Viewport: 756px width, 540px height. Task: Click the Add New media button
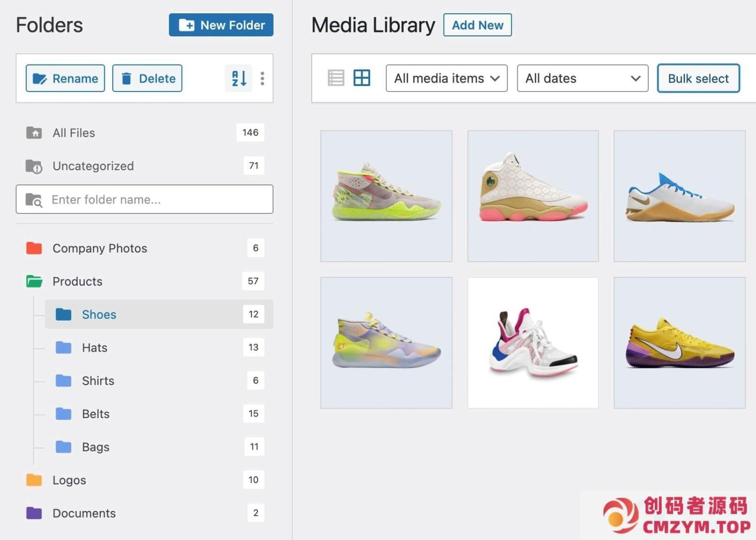pyautogui.click(x=477, y=25)
